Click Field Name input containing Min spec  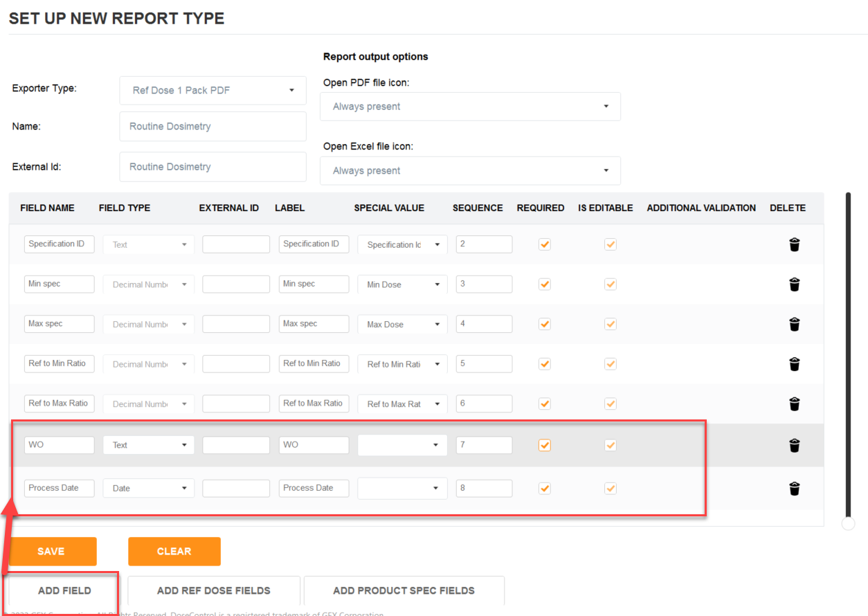point(60,284)
